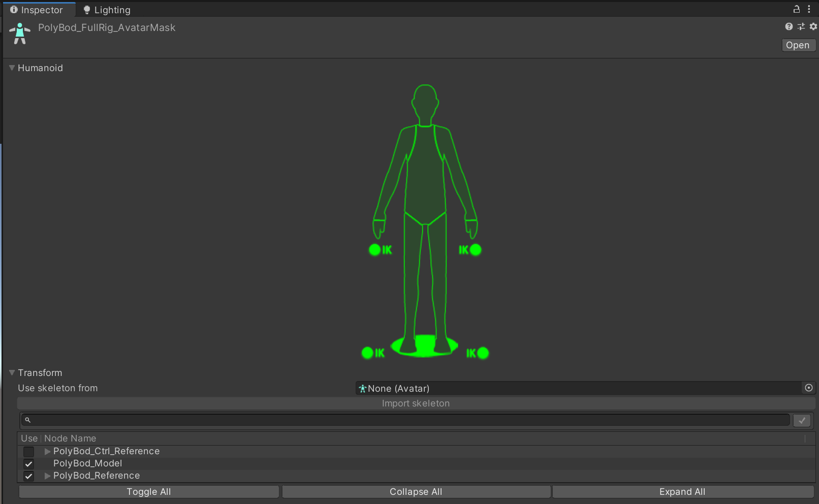Expand the PolyBod_Reference tree node arrow
This screenshot has height=504, width=819.
(47, 476)
